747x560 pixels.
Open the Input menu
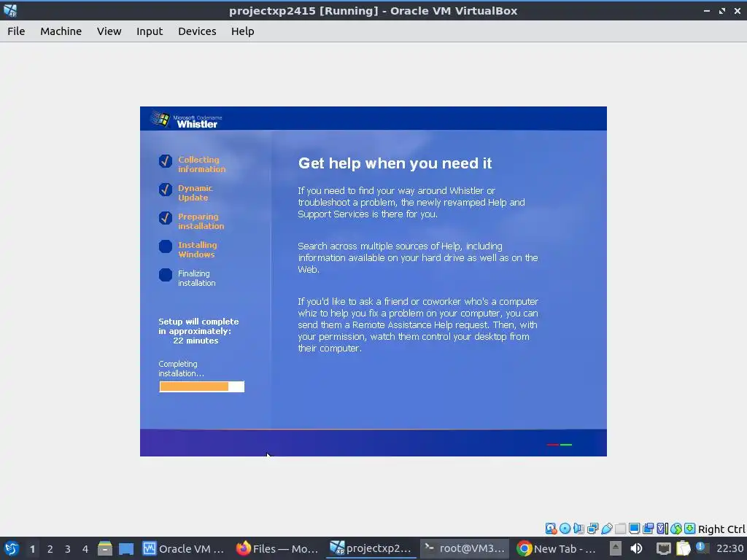150,31
